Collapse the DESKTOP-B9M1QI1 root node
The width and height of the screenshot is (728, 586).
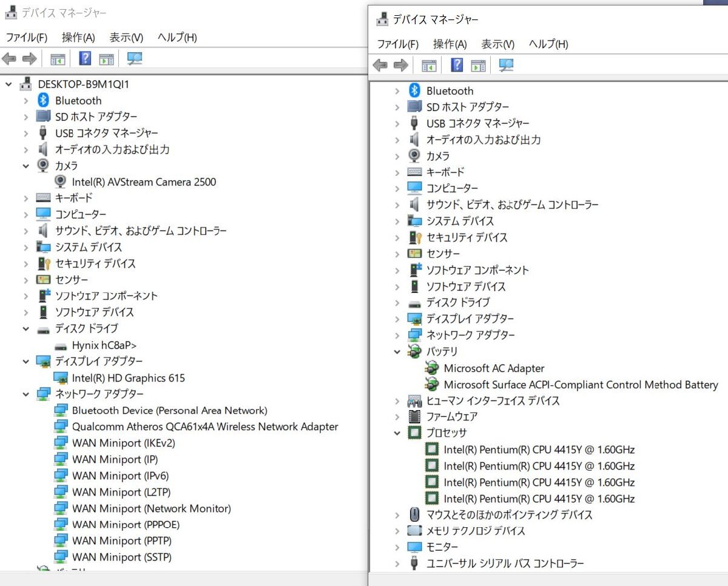tap(8, 84)
